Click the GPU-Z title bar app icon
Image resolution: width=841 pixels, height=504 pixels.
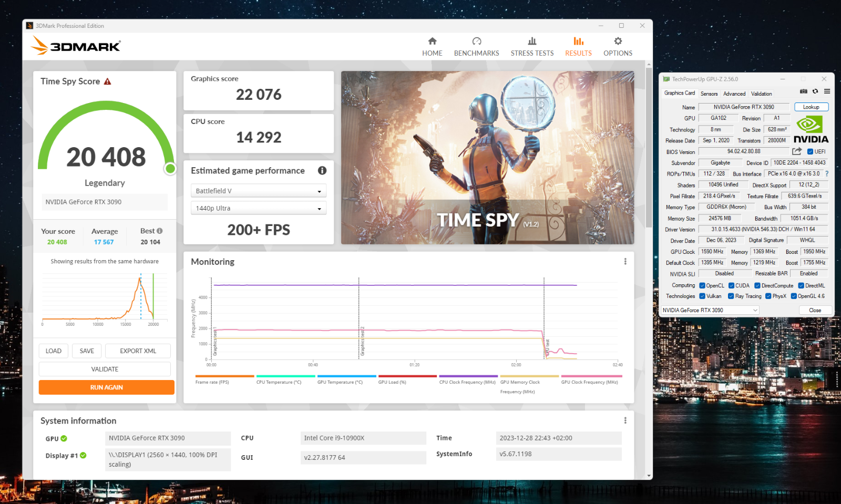tap(666, 79)
